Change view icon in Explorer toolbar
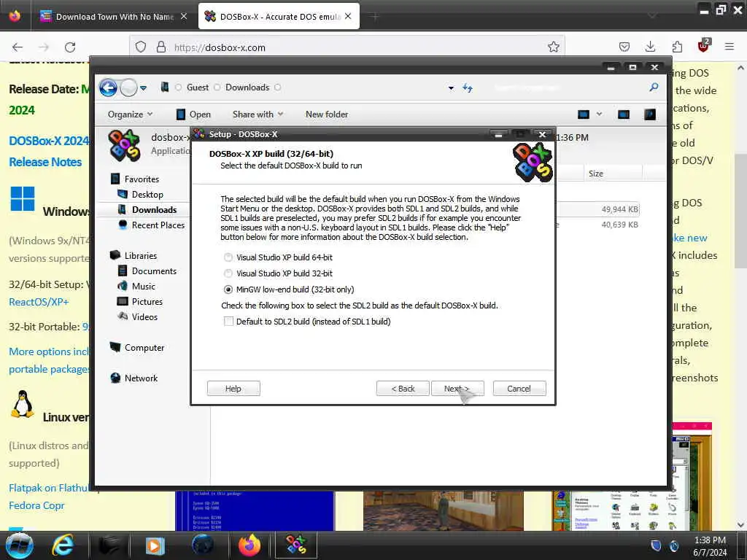 point(583,114)
